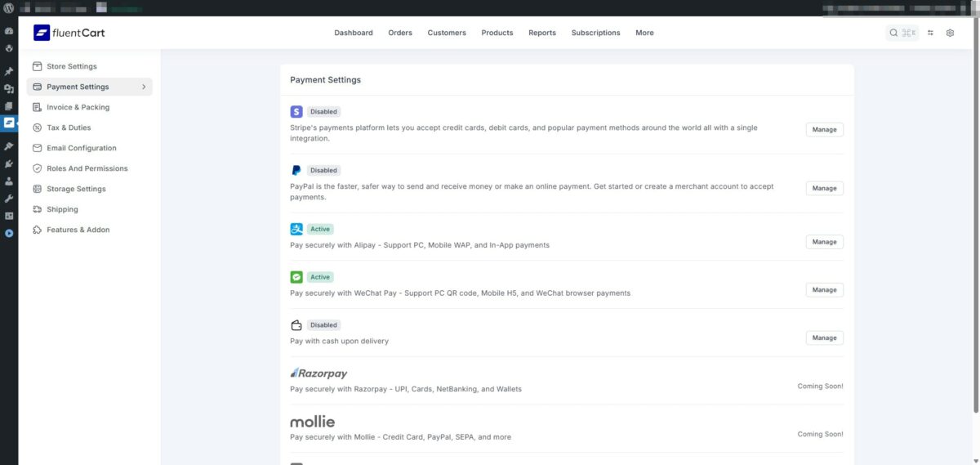Click the fluentCart logo
The height and width of the screenshot is (465, 980).
pyautogui.click(x=69, y=33)
